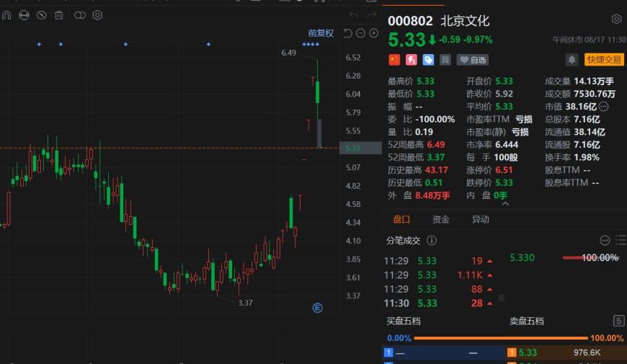The height and width of the screenshot is (364, 627).
Task: Zoom in the chart with plus icon
Action: tap(374, 33)
